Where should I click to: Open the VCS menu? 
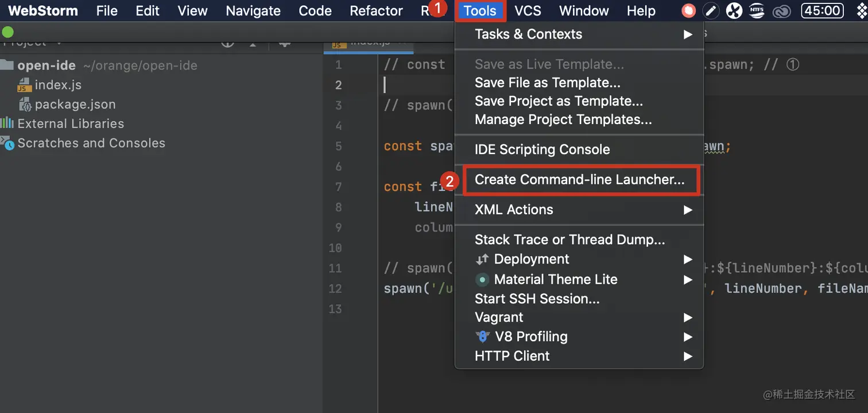(x=528, y=10)
